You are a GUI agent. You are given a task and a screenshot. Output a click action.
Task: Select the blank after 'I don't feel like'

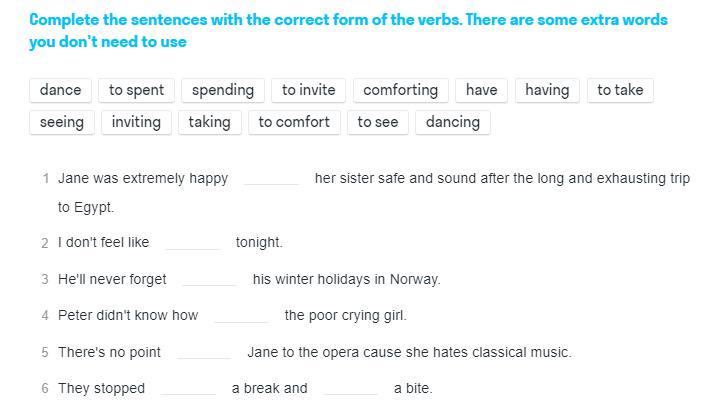tap(192, 243)
